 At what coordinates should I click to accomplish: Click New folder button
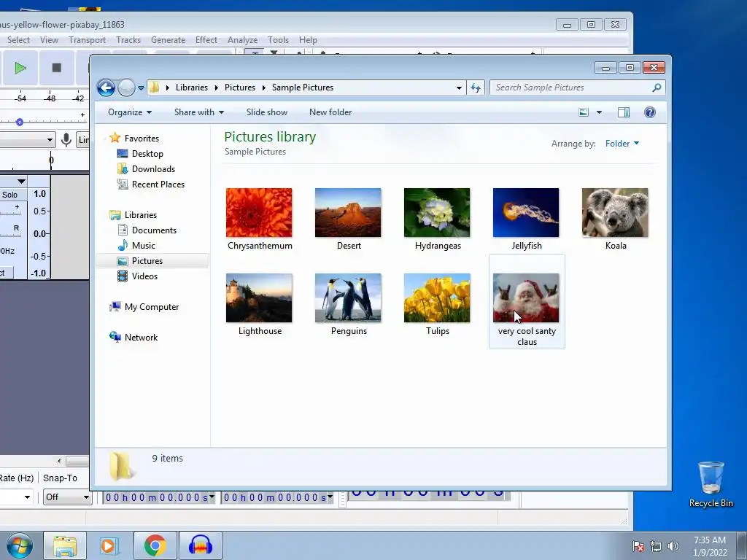click(x=330, y=112)
